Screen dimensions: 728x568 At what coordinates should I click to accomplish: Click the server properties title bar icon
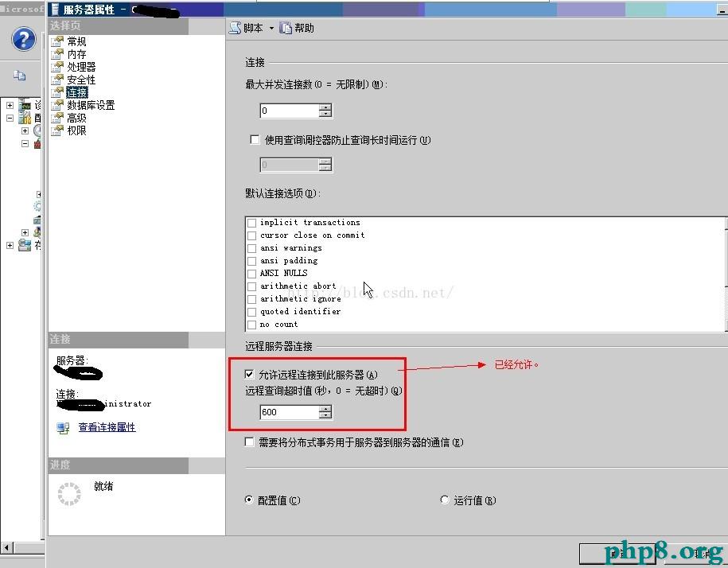point(55,10)
